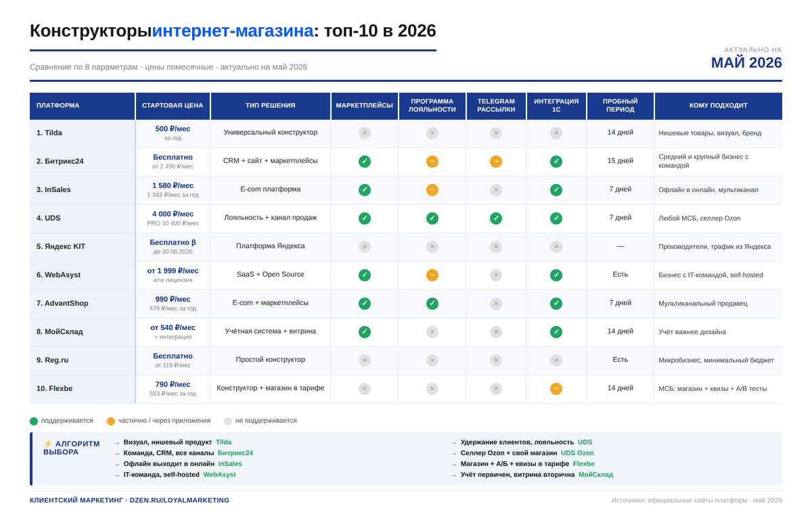Viewport: 812px width, 514px height.
Task: Click the grey Telegram cross for Яндекс KIT
Action: [496, 247]
